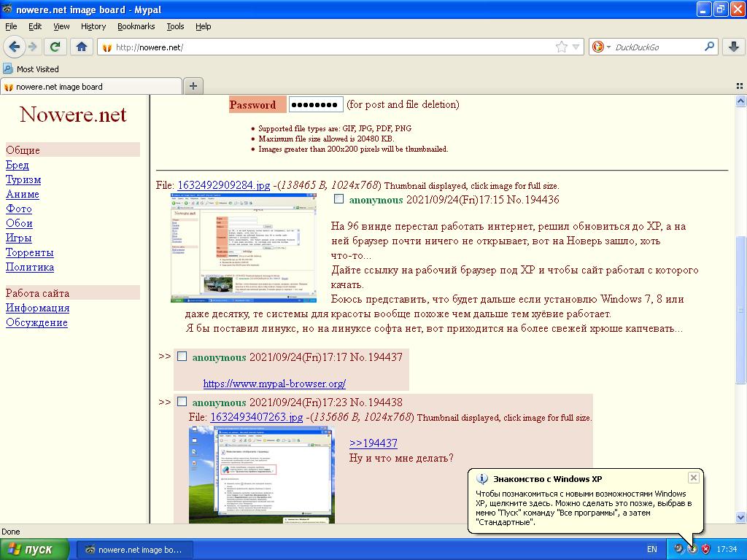
Task: Open the Аниме board link
Action: (23, 194)
